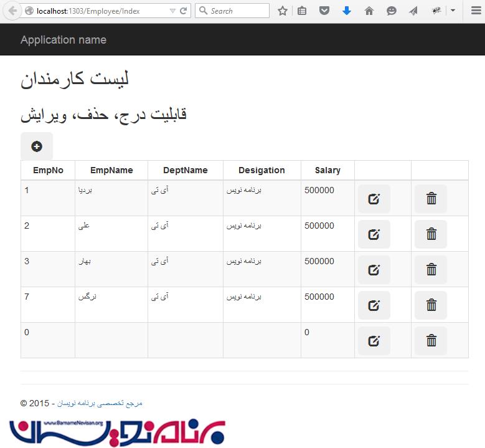This screenshot has width=485, height=448.
Task: Expand the dropdown next to extension icon
Action: [453, 11]
